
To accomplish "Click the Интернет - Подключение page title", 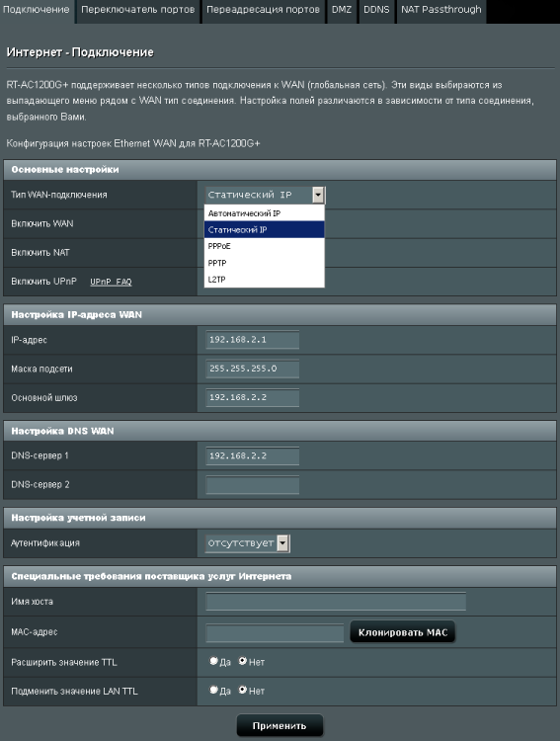I will [x=80, y=52].
